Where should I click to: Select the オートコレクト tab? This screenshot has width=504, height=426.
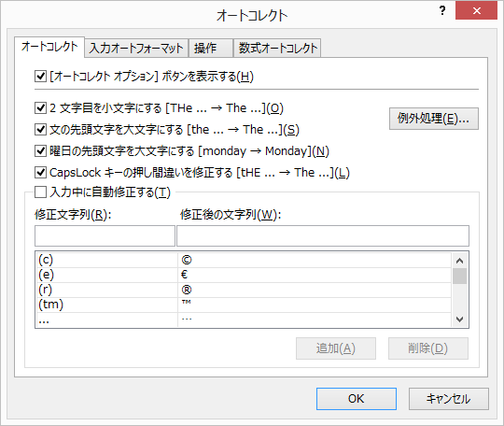(49, 47)
